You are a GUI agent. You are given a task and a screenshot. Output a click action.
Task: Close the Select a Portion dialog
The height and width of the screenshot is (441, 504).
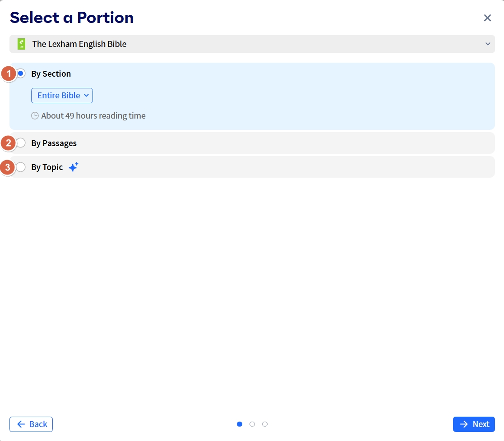(487, 18)
